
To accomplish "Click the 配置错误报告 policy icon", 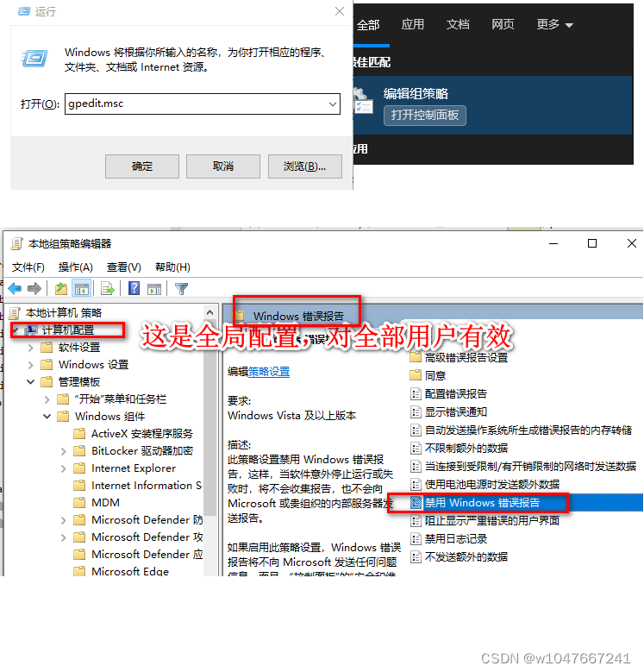I will pyautogui.click(x=416, y=393).
